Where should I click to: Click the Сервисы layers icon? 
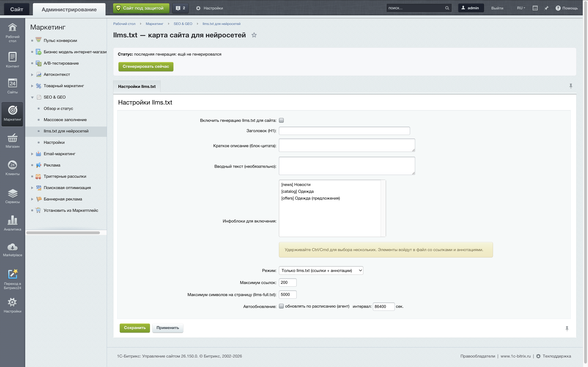(12, 193)
